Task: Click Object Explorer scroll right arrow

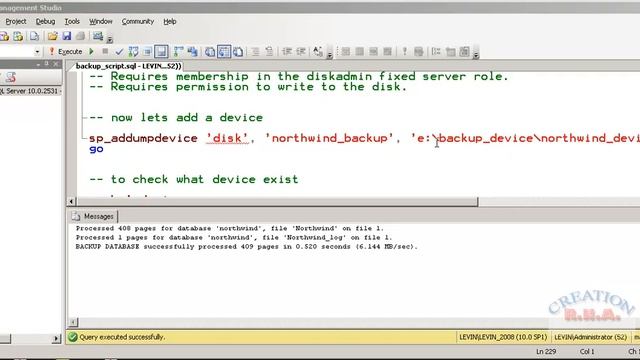Action: [x=57, y=338]
